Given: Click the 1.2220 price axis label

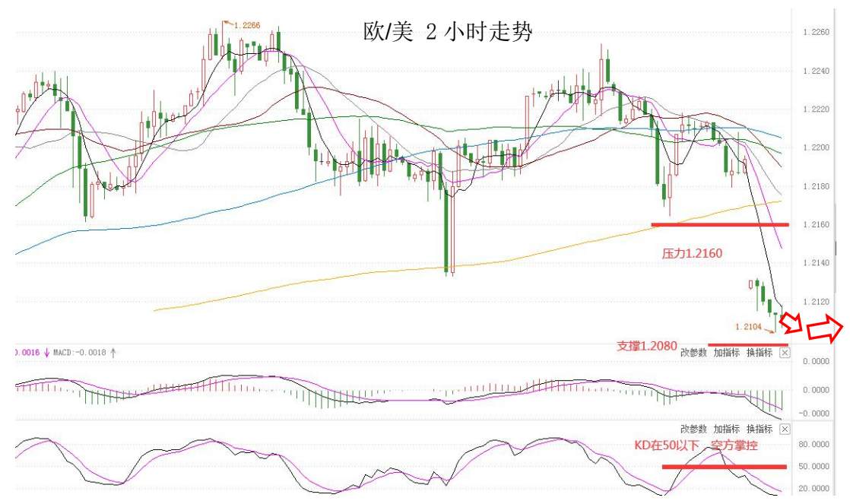Looking at the screenshot, I should pyautogui.click(x=816, y=109).
